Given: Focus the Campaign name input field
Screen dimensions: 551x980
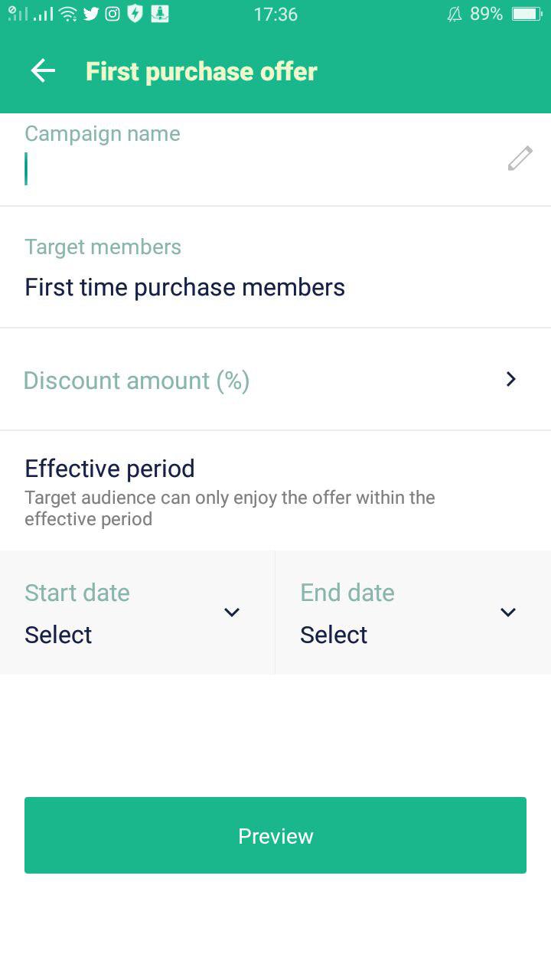Looking at the screenshot, I should click(x=260, y=169).
